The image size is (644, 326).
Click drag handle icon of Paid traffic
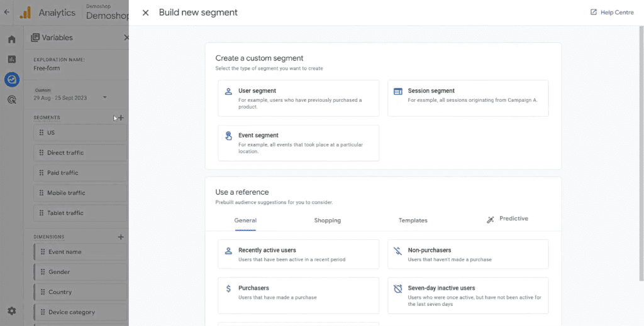[41, 173]
